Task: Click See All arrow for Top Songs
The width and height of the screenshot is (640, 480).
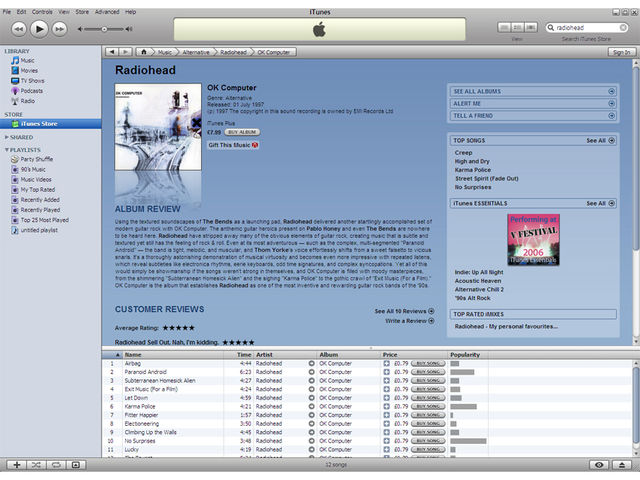Action: point(611,140)
